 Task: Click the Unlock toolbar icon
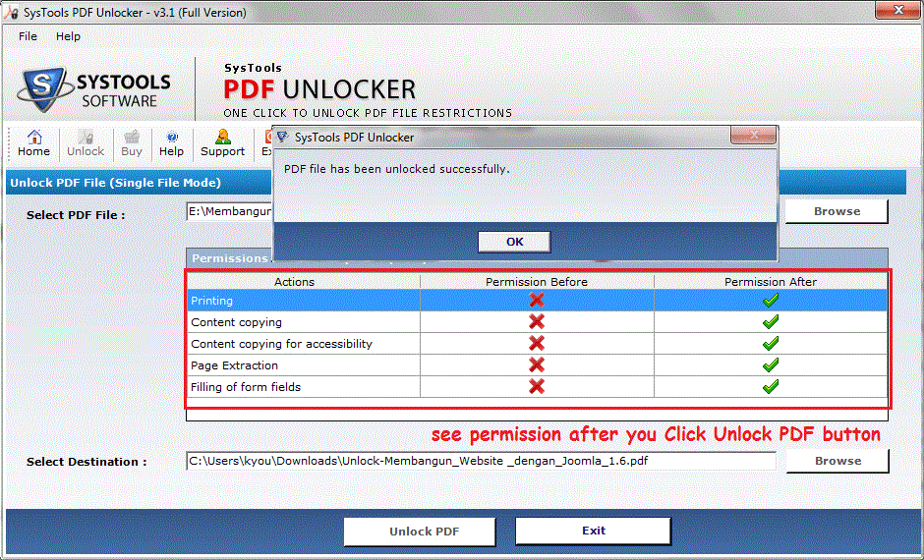(x=86, y=143)
